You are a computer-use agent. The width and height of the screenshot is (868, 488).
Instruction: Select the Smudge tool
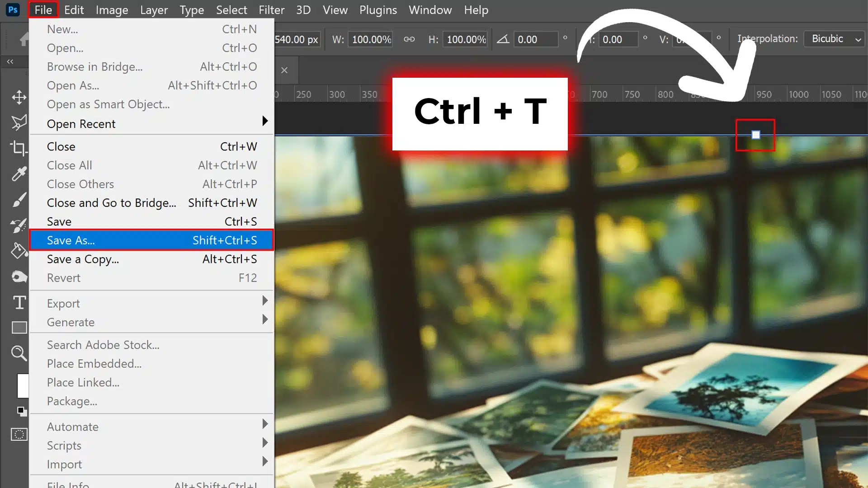[x=19, y=277]
